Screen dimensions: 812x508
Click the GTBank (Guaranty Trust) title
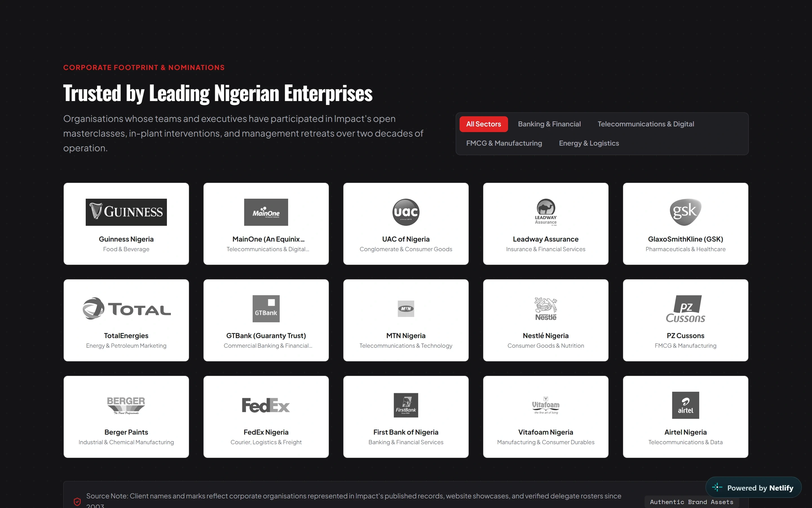pyautogui.click(x=266, y=336)
